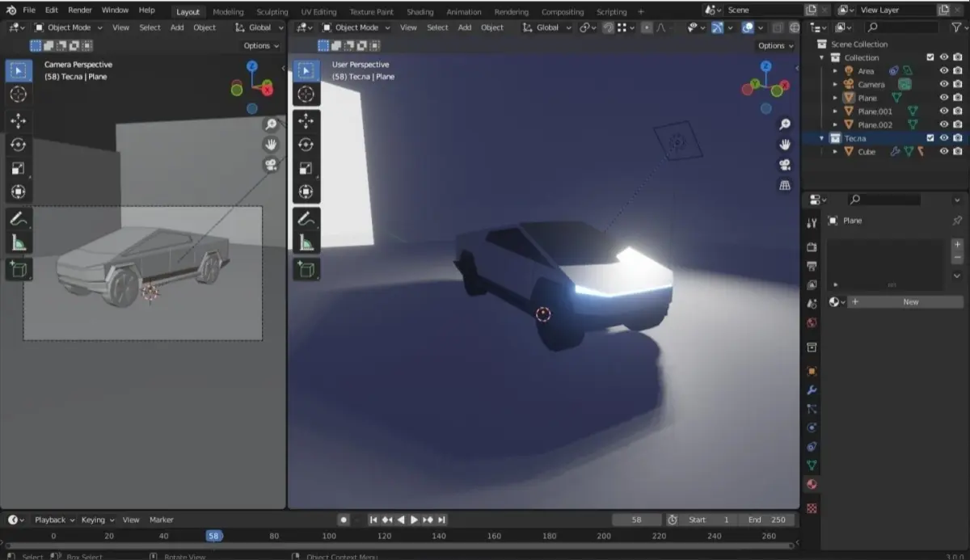Screen dimensions: 970x560
Task: Pin the Plane properties context
Action: 957,221
